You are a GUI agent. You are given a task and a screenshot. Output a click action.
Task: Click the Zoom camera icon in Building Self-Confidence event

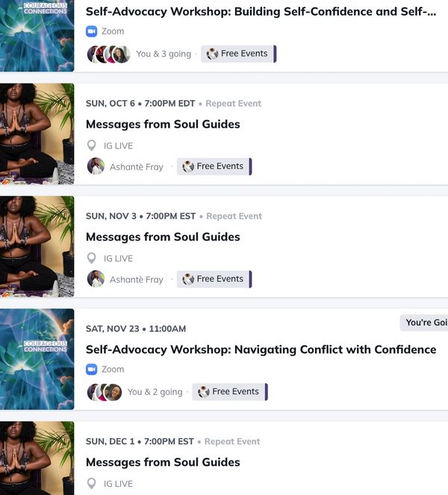(x=91, y=31)
